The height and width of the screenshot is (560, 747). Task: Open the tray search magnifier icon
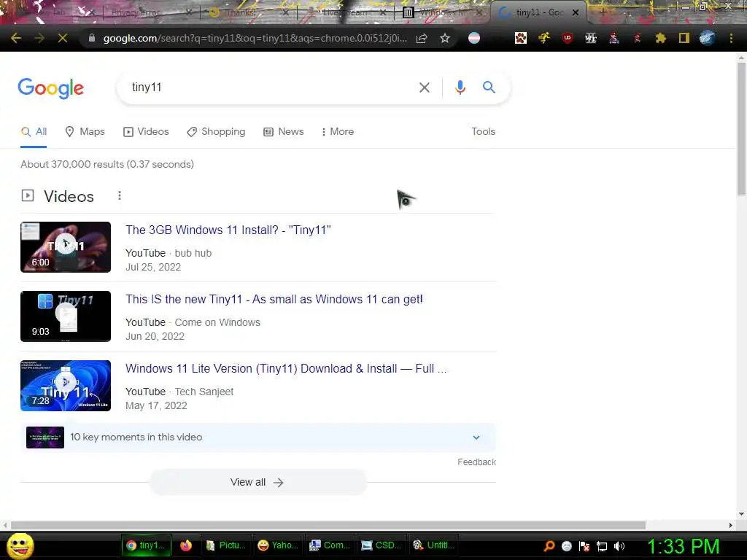[x=549, y=545]
